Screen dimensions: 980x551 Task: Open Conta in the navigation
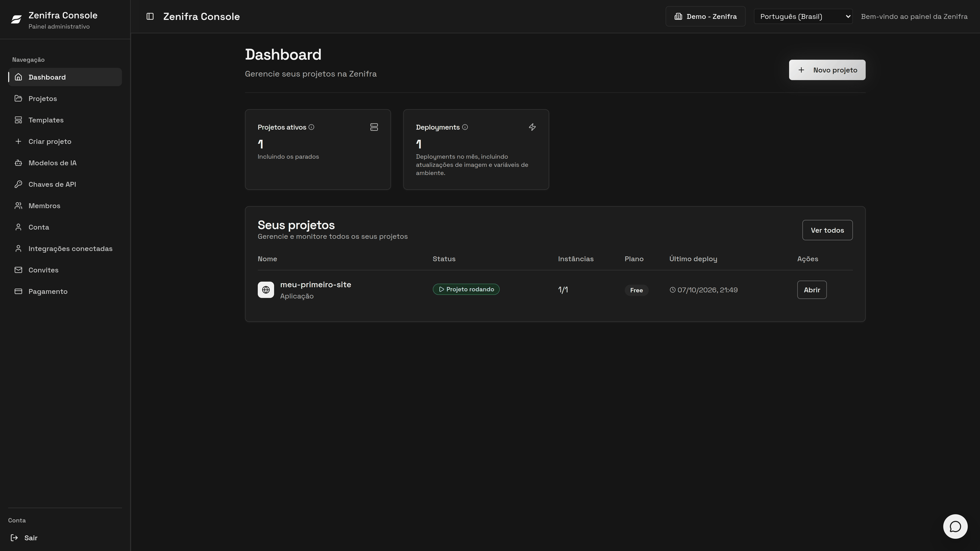[65, 227]
